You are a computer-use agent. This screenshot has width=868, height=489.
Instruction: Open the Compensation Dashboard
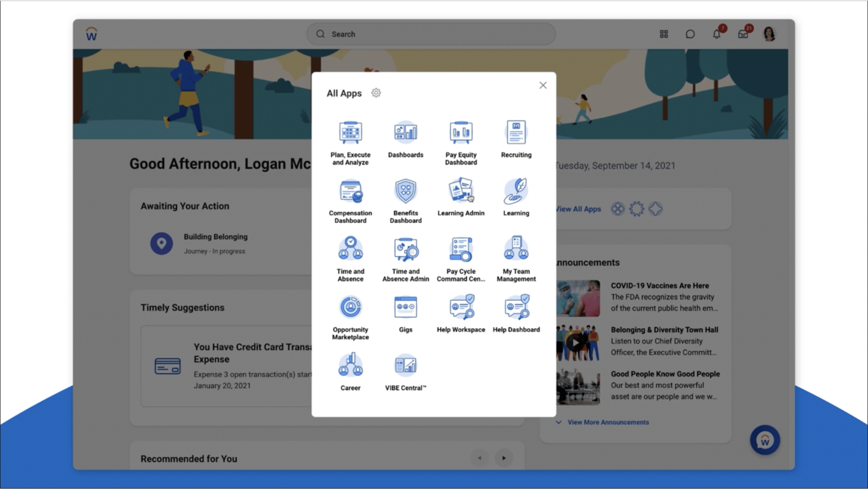coord(350,194)
